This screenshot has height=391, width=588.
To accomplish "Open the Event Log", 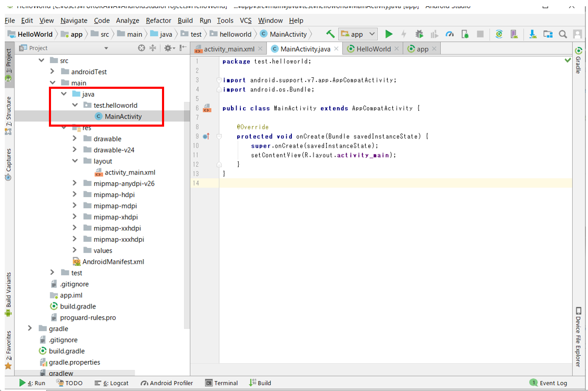I will click(548, 383).
